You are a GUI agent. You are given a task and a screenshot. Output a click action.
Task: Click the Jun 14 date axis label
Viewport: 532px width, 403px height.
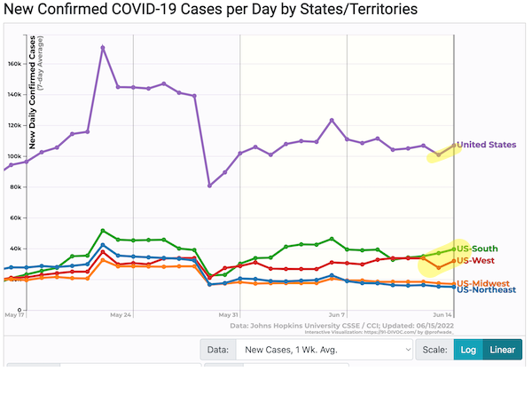[442, 314]
